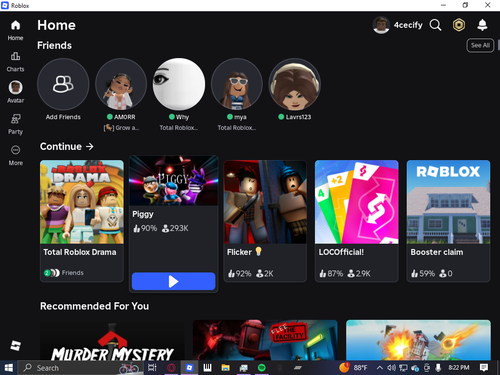Open the LOCOfficial! game thumbnail

(357, 202)
